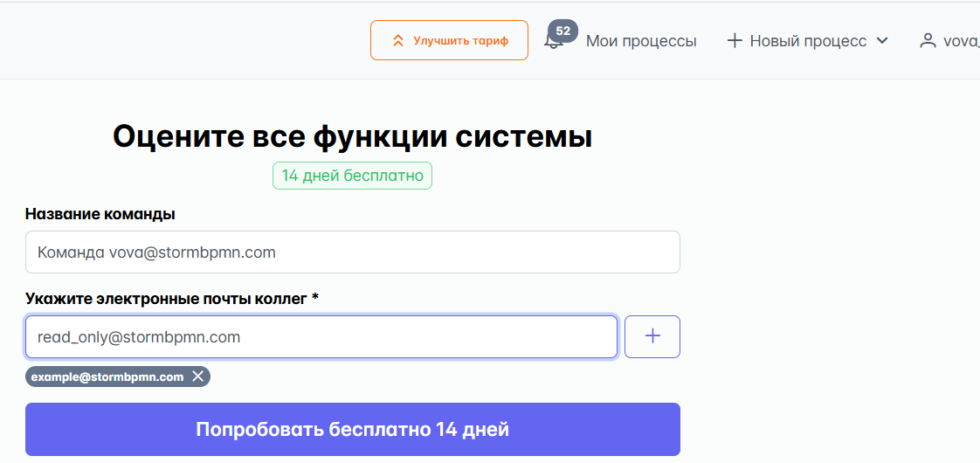Click the user profile icon
Screen dimensions: 980x463
(926, 41)
